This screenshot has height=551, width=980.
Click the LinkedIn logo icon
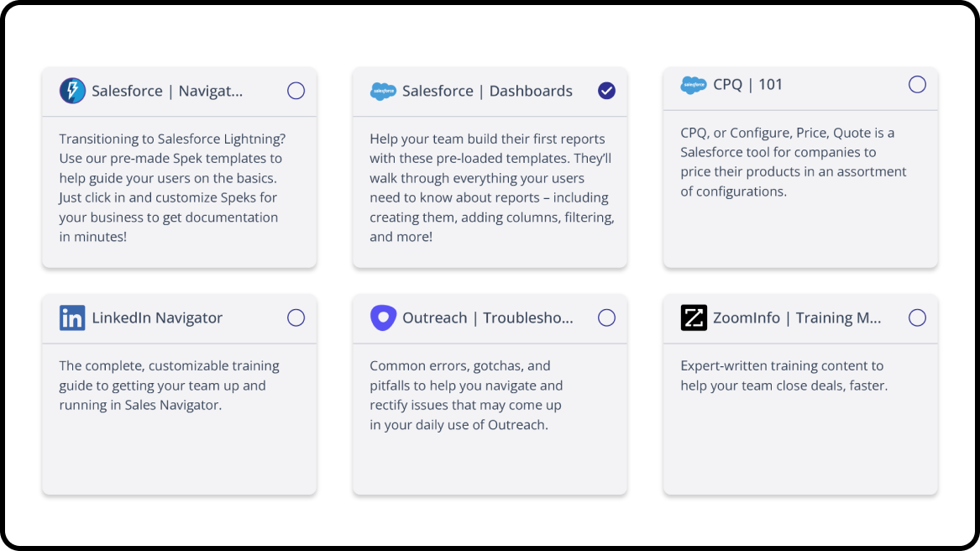coord(72,317)
